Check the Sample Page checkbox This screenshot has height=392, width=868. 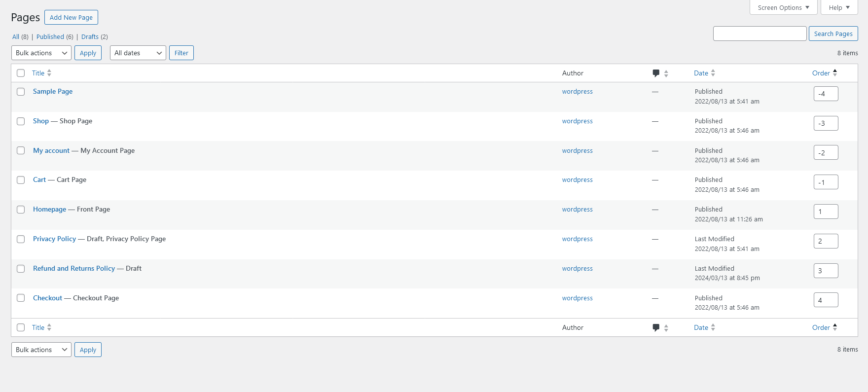coord(21,92)
